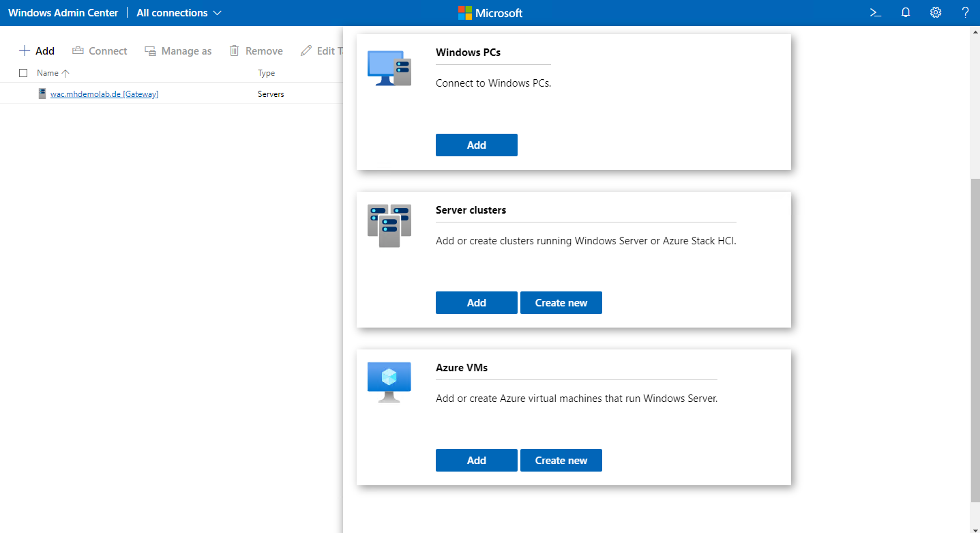Click Create new under Server clusters
This screenshot has width=980, height=533.
(561, 302)
